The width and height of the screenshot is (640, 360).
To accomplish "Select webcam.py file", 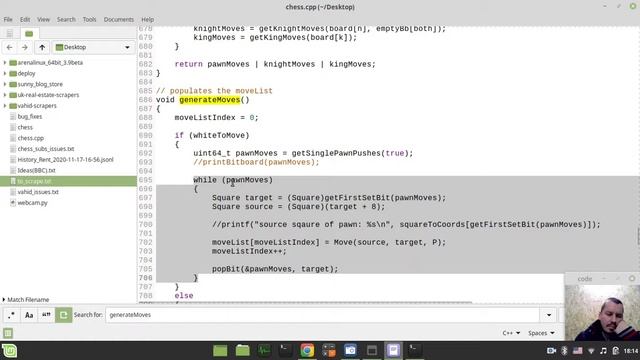I will (x=68, y=202).
